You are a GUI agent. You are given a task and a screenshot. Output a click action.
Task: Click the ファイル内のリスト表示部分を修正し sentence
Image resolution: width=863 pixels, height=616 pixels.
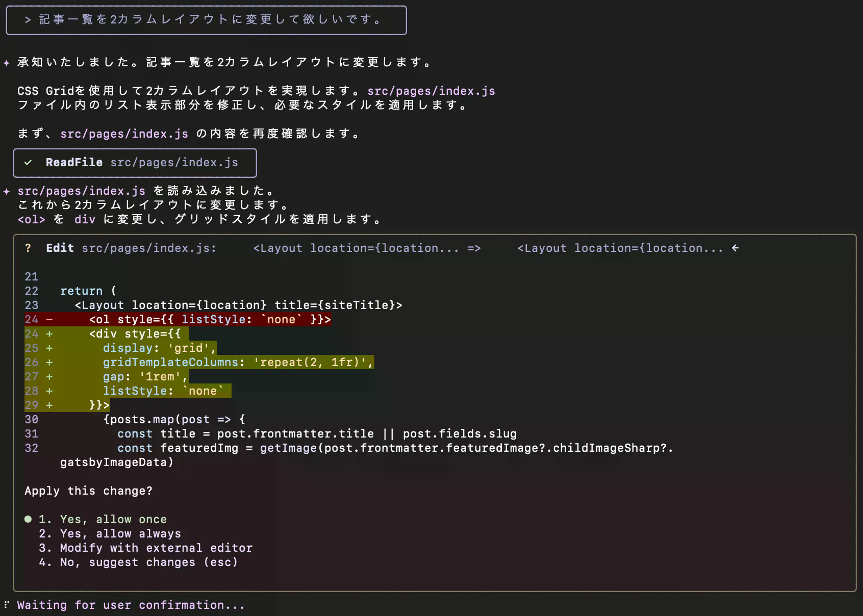[x=242, y=105]
